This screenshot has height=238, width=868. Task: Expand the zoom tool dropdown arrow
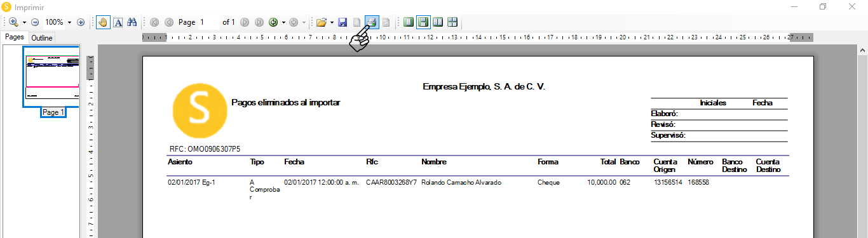24,22
